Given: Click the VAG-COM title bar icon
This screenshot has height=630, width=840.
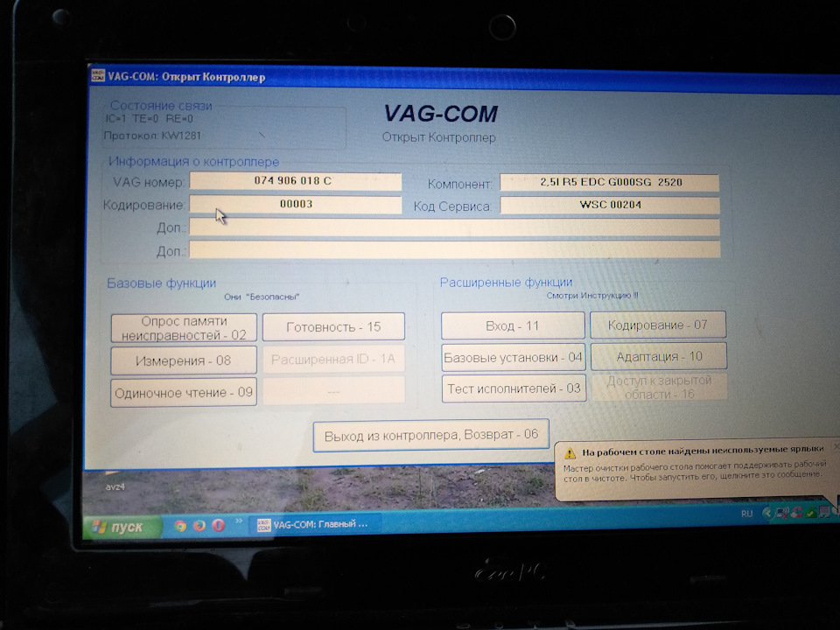Looking at the screenshot, I should coord(98,75).
